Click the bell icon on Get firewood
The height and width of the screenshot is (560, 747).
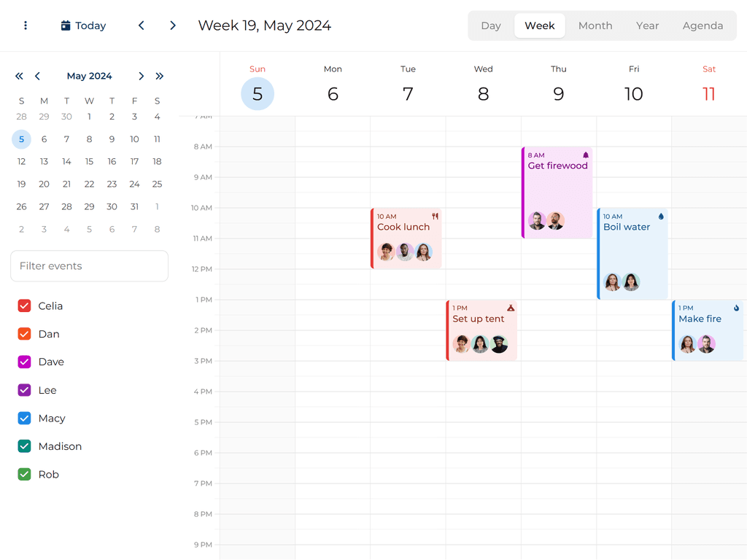point(585,155)
